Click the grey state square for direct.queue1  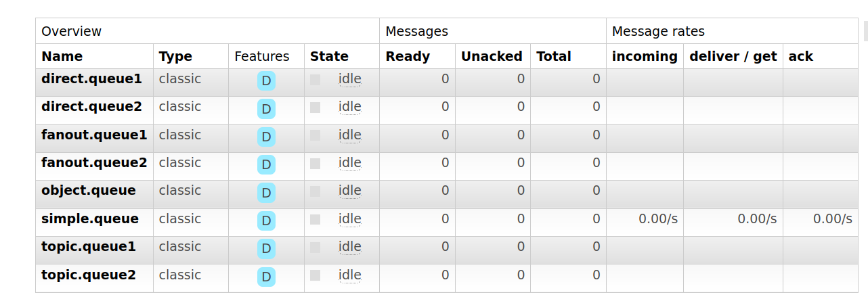pos(315,79)
